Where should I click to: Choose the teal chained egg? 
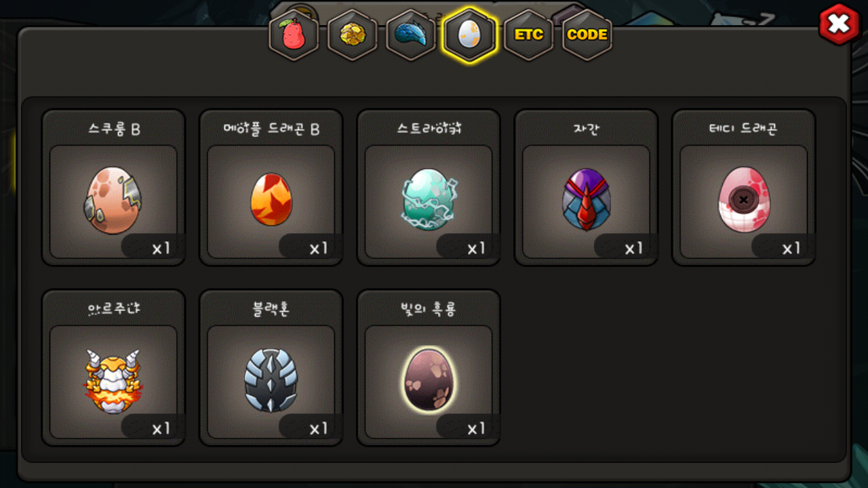pyautogui.click(x=429, y=199)
